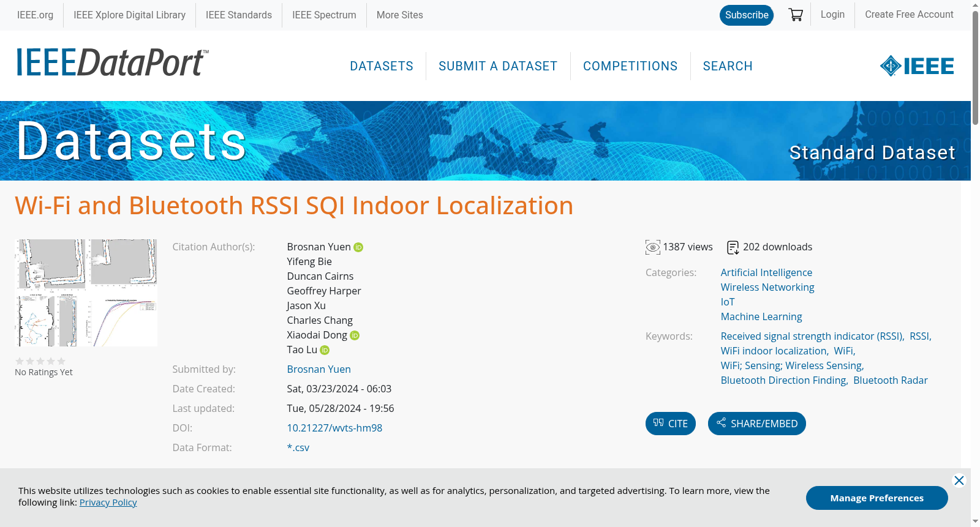
Task: Click Manage Preferences button
Action: tap(877, 498)
